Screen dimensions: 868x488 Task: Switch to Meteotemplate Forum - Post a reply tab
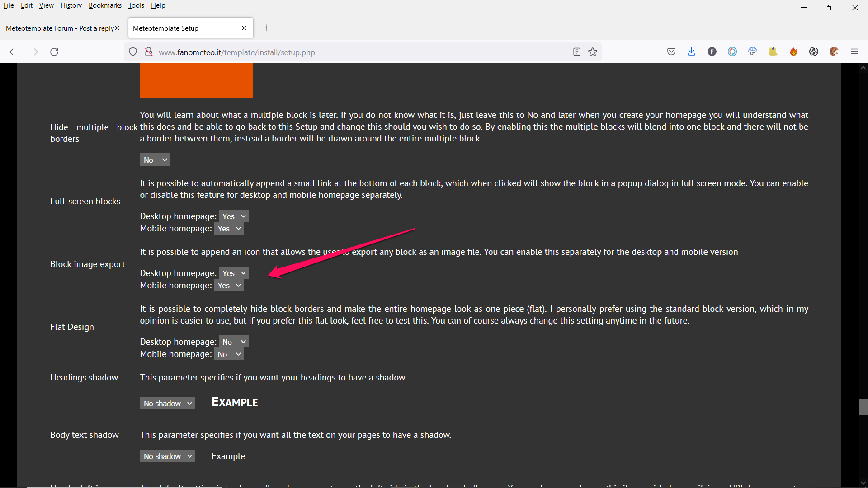point(60,28)
